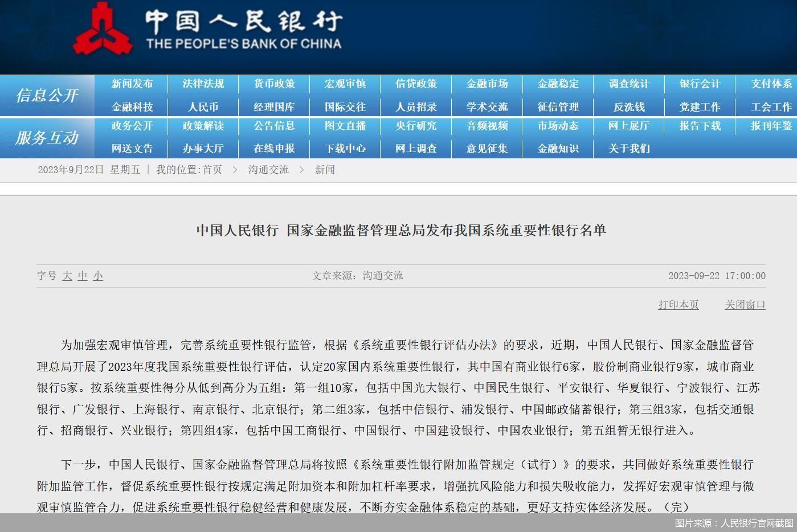Click 打印本页 to print page
The image size is (797, 532).
click(x=678, y=305)
